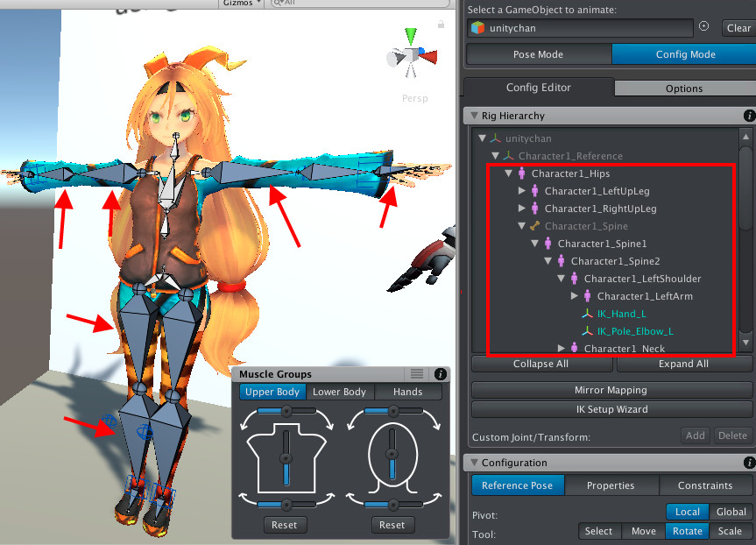Click the Character1_Spine2 humanoid icon
This screenshot has height=545, width=756.
click(x=562, y=261)
